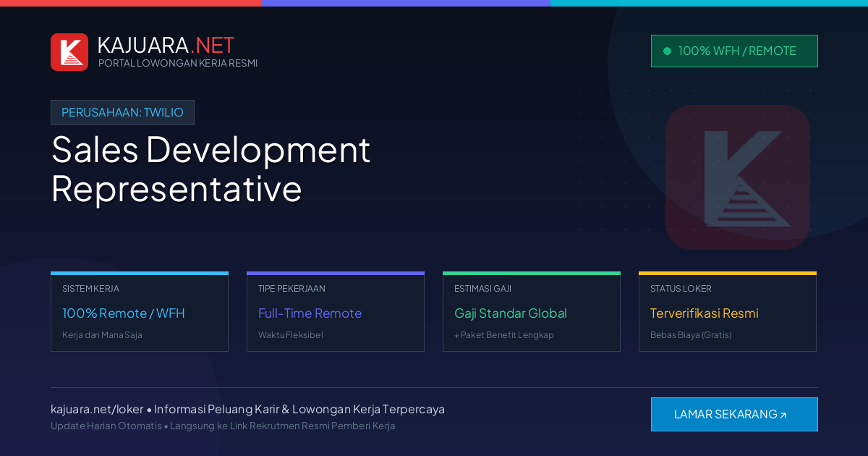The height and width of the screenshot is (456, 868).
Task: Click the 'Waktu Fleksibel' text
Action: pyautogui.click(x=291, y=335)
